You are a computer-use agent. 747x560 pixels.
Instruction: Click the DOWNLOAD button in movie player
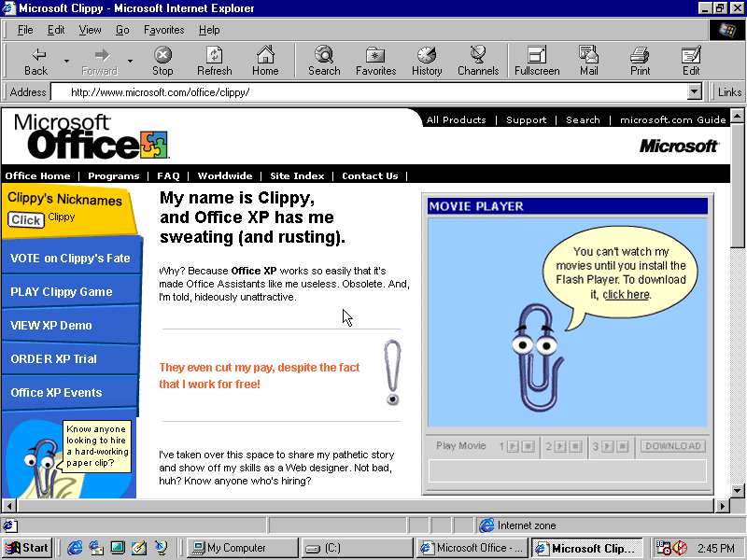[672, 446]
